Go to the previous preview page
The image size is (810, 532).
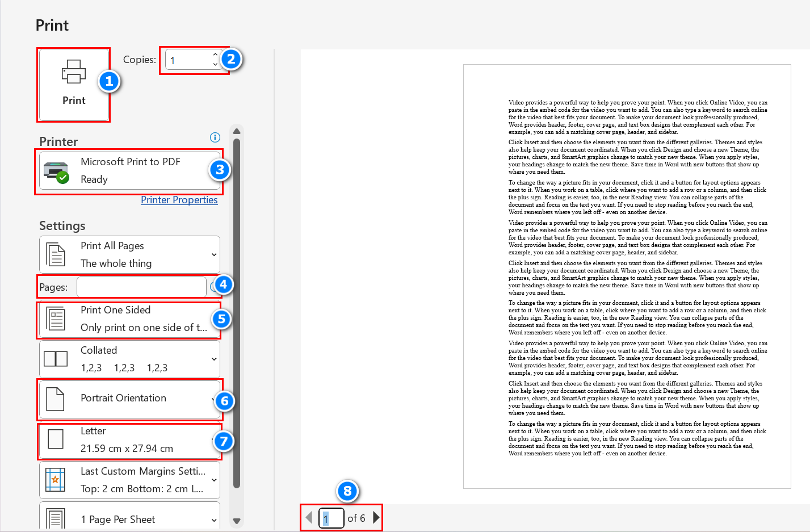click(309, 518)
